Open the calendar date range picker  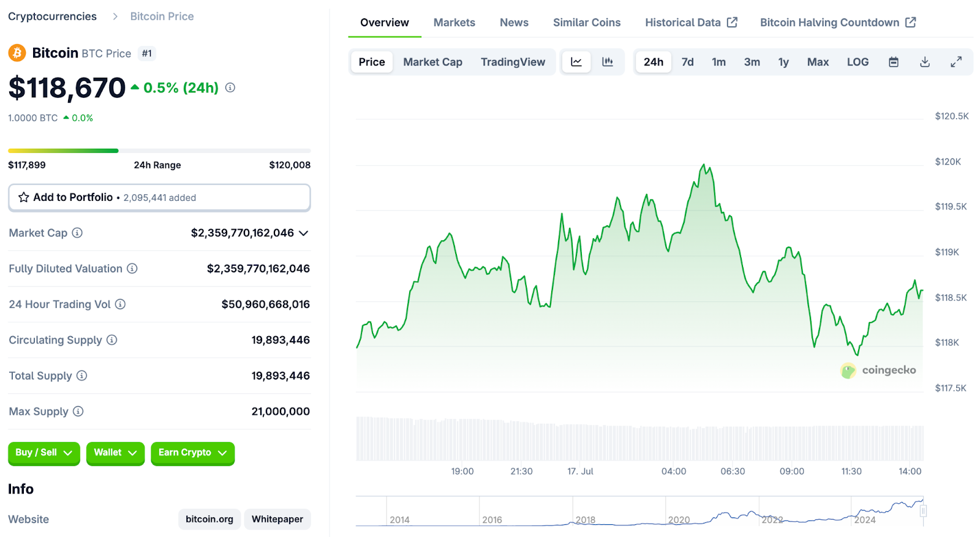(x=894, y=62)
